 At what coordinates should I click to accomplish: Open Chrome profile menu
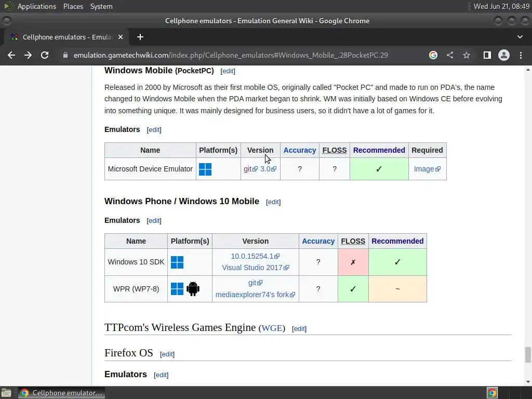click(x=504, y=55)
